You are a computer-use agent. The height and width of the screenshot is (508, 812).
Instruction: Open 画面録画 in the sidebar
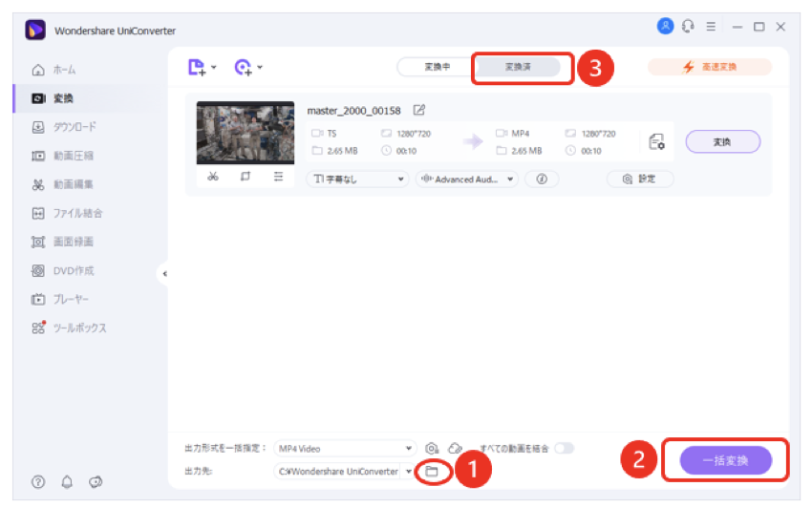coord(63,242)
